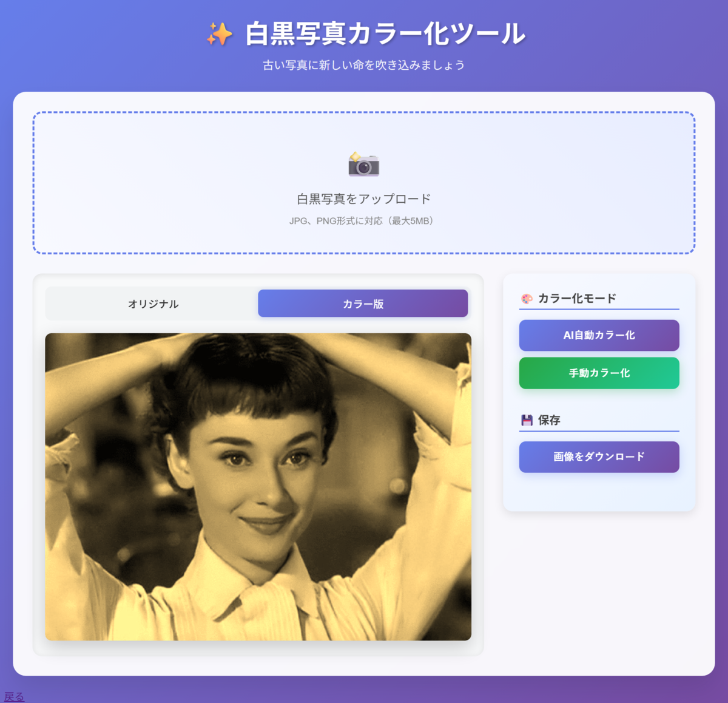The width and height of the screenshot is (728, 703).
Task: Click the subtitle 古い写真に新しい命を吹き込みましょう
Action: pos(363,65)
